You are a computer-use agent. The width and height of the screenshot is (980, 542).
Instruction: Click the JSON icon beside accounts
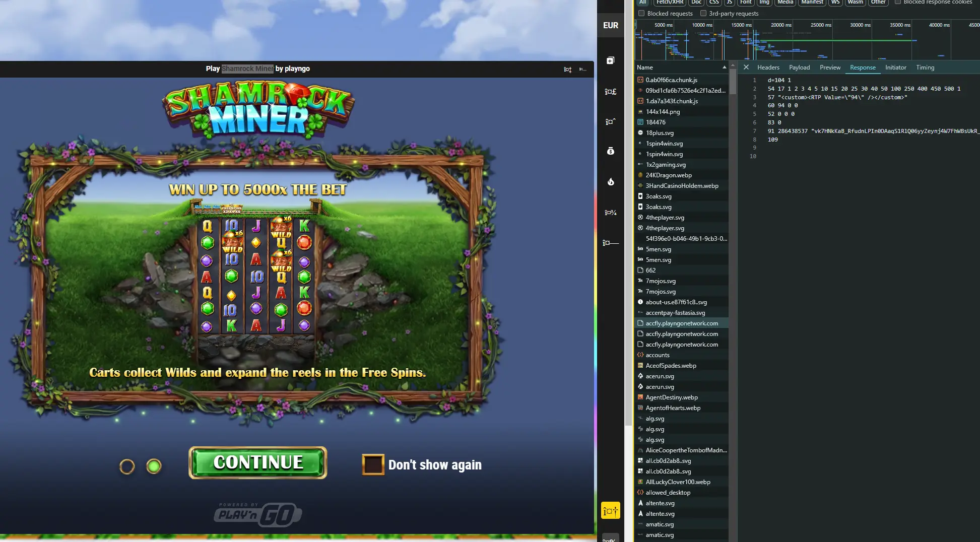click(640, 355)
